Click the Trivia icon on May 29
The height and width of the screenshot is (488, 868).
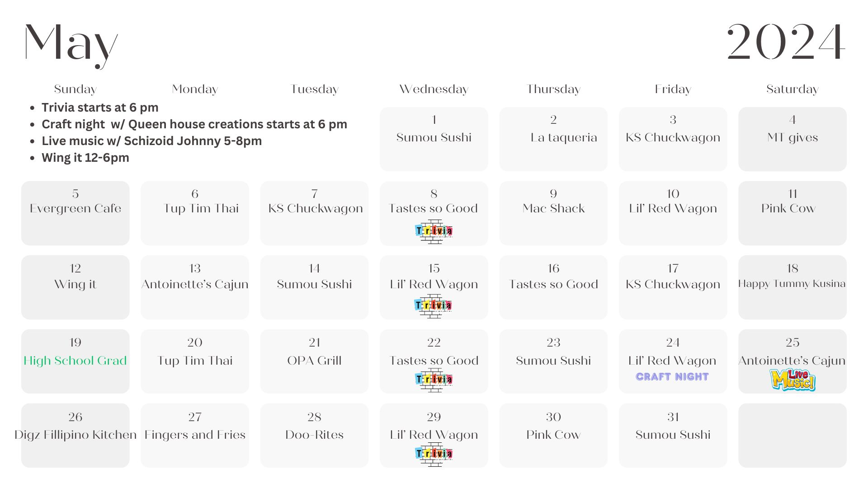434,454
